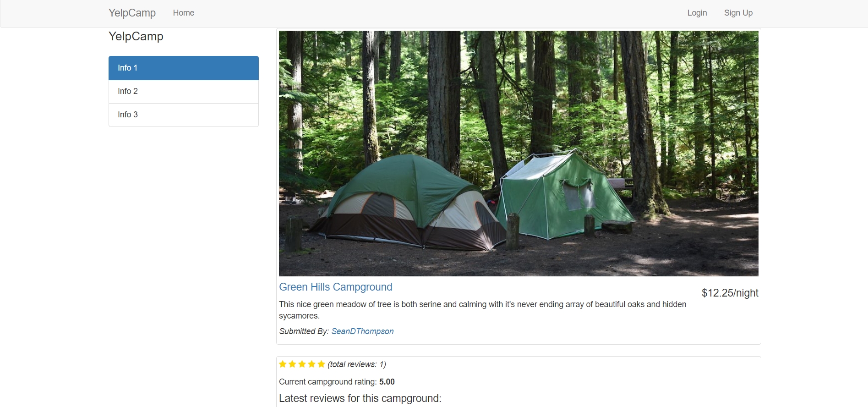Click the third yellow rating star
Viewport: 868px width, 407px height.
tap(302, 364)
